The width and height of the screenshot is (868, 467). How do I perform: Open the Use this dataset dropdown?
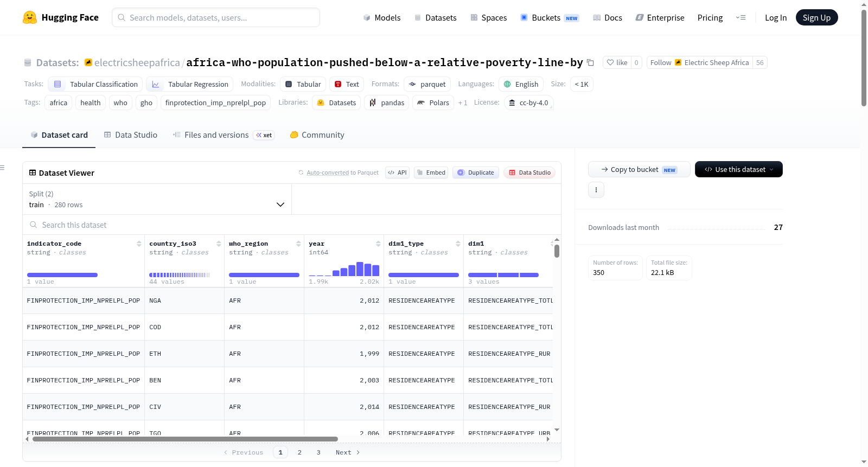[738, 169]
